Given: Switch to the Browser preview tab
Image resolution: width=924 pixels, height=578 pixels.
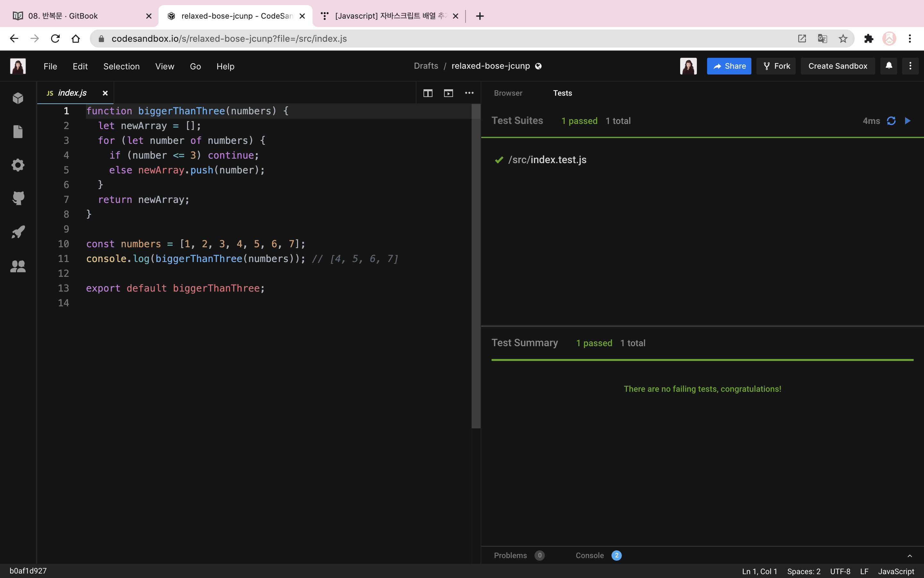Looking at the screenshot, I should tap(508, 93).
